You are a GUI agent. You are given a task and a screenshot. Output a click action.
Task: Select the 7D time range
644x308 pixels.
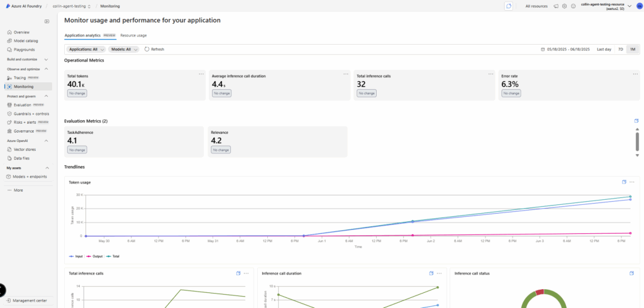click(621, 49)
